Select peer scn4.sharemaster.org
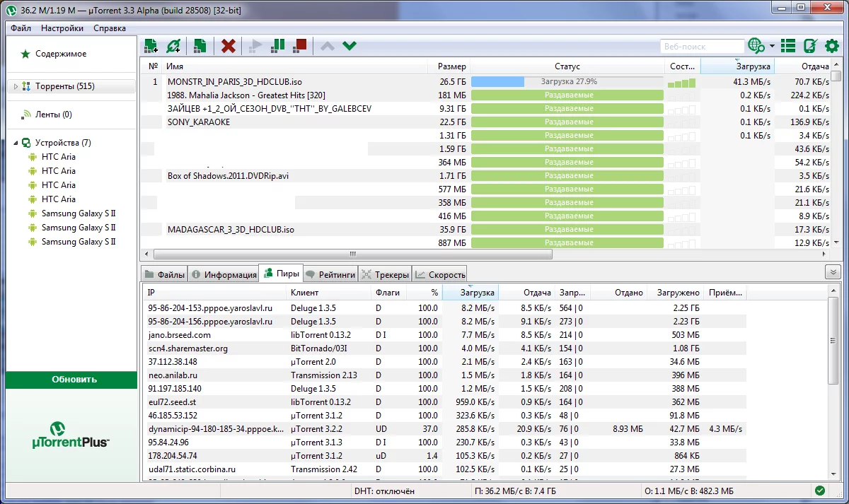 [187, 348]
